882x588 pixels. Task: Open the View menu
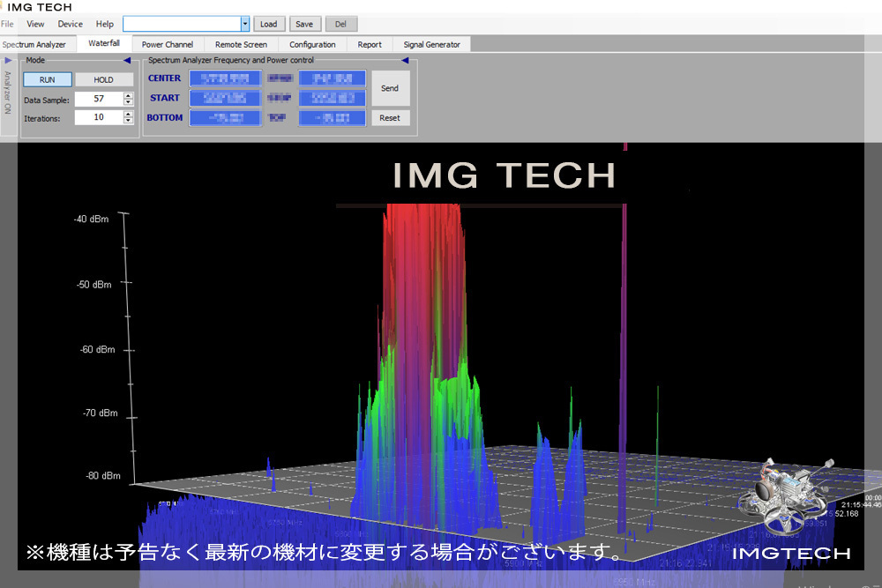(x=35, y=24)
